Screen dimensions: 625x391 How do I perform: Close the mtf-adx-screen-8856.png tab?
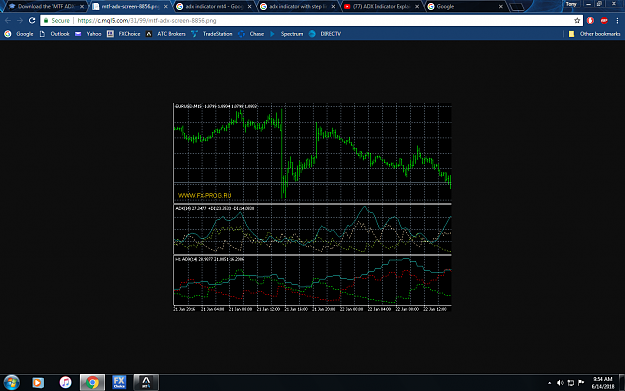coord(166,7)
